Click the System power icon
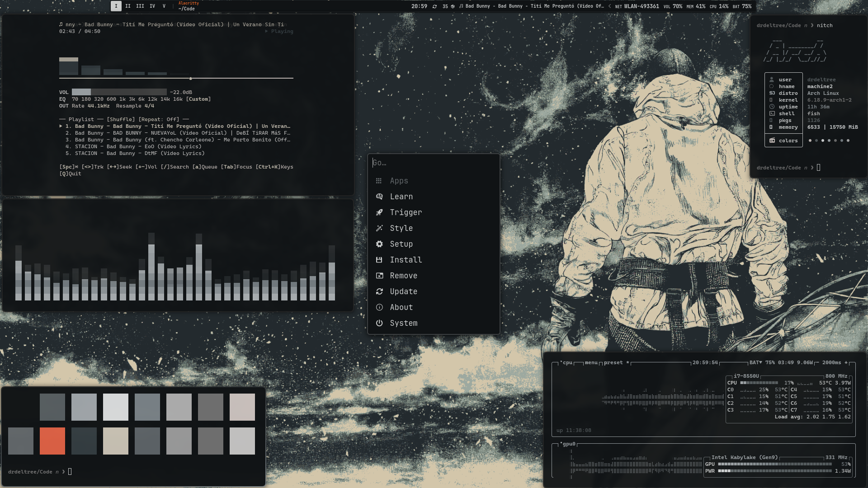The width and height of the screenshot is (868, 488). 379,323
